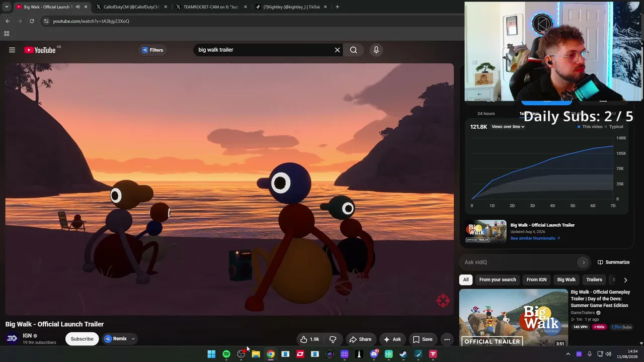Open a new browser tab
Viewport: 644px width, 362px height.
[x=337, y=7]
